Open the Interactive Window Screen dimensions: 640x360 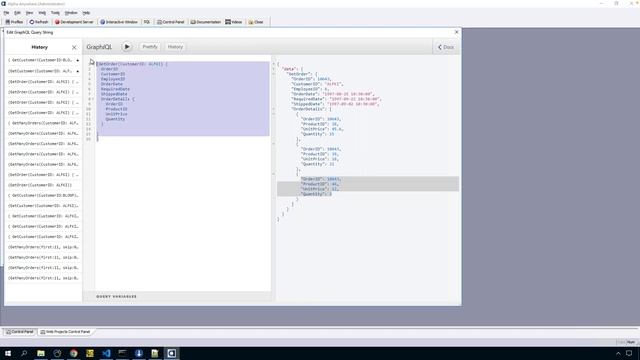click(119, 22)
